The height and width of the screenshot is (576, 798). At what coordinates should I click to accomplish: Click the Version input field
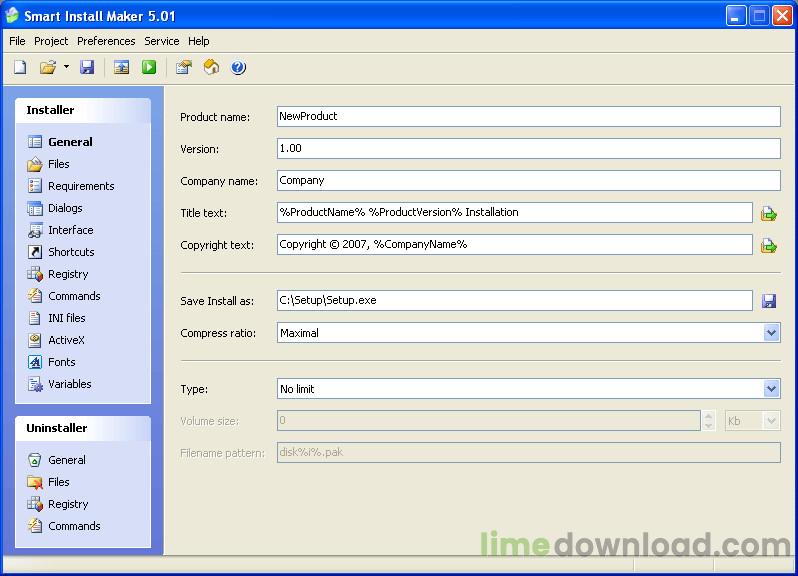528,149
